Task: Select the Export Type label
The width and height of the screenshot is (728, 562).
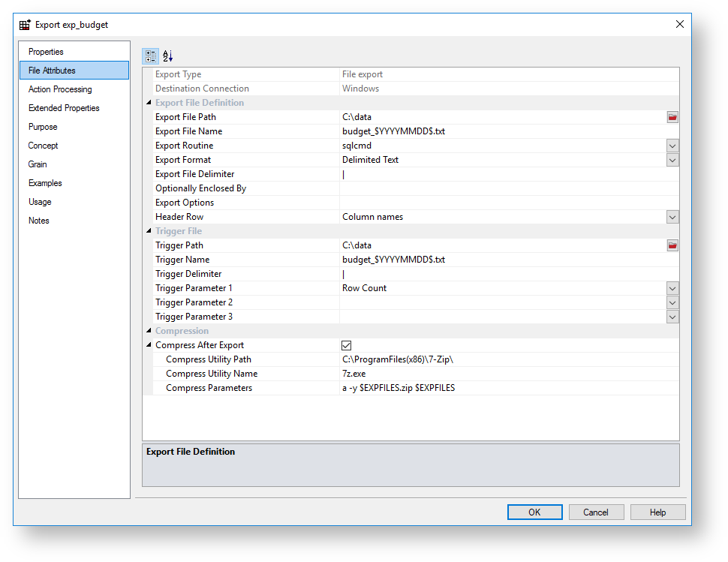Action: (179, 74)
